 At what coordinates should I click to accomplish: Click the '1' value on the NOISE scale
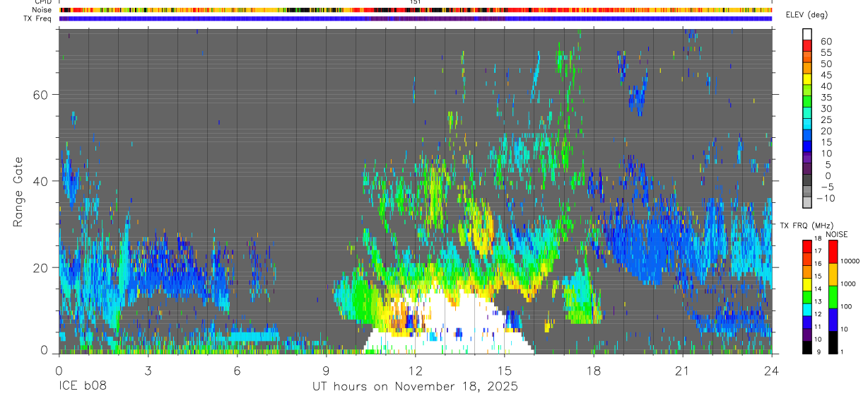point(842,351)
